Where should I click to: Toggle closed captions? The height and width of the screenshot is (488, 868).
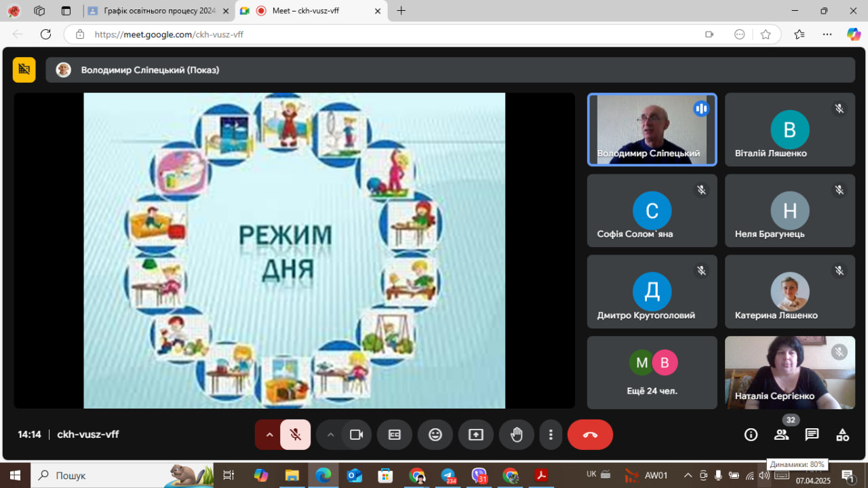point(395,435)
